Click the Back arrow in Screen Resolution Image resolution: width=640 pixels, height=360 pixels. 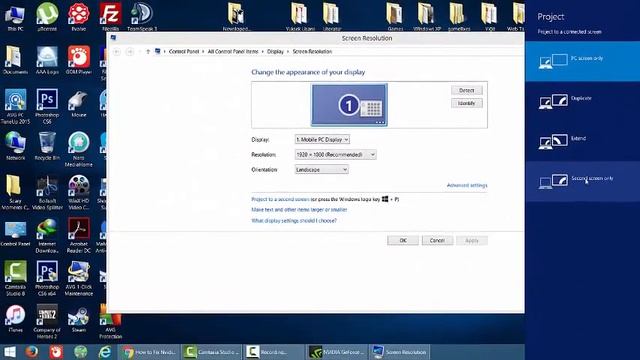point(117,51)
